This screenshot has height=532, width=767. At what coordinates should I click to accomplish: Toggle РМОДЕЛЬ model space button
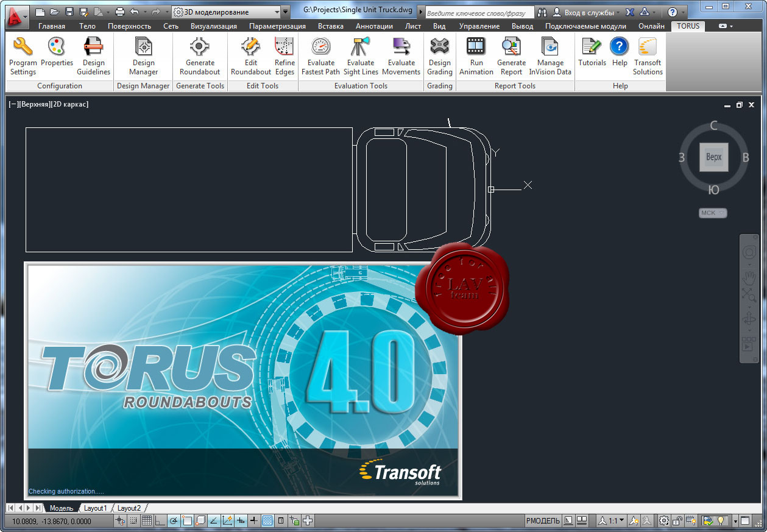(542, 520)
